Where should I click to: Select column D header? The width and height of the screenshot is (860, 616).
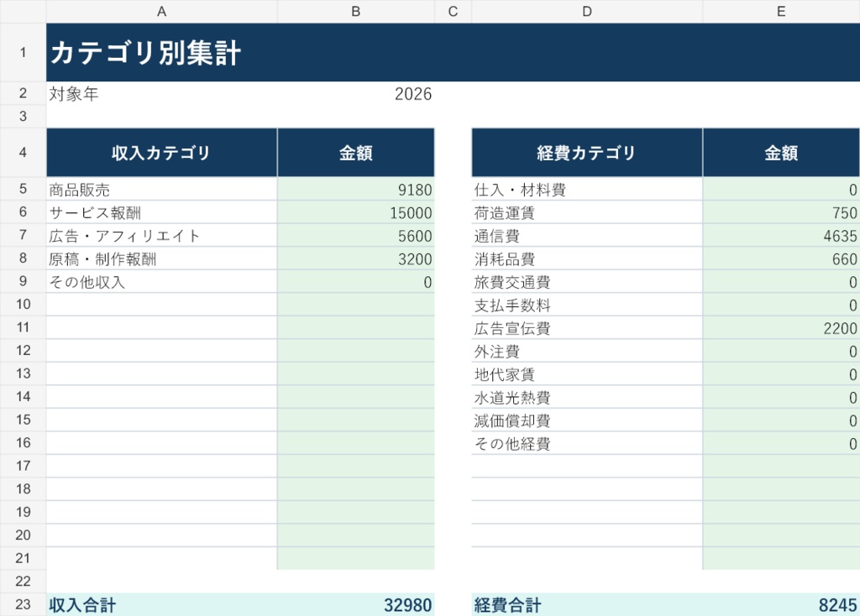[x=587, y=12]
